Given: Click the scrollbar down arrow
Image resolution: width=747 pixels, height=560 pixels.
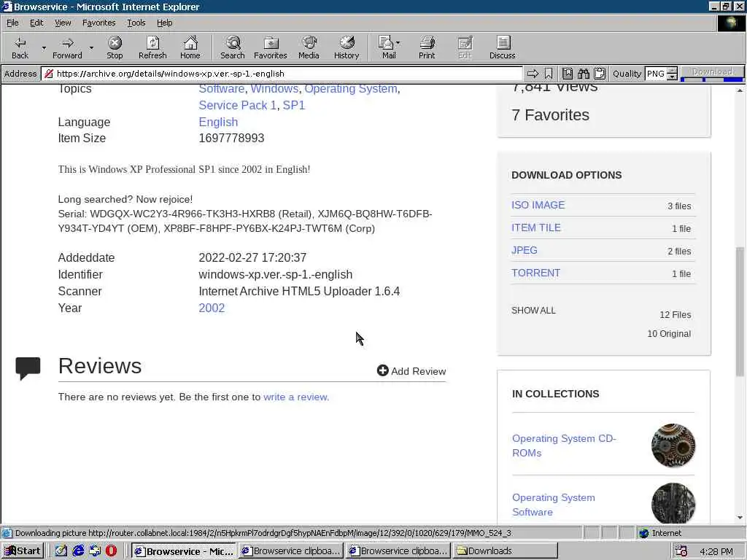Looking at the screenshot, I should tap(740, 518).
